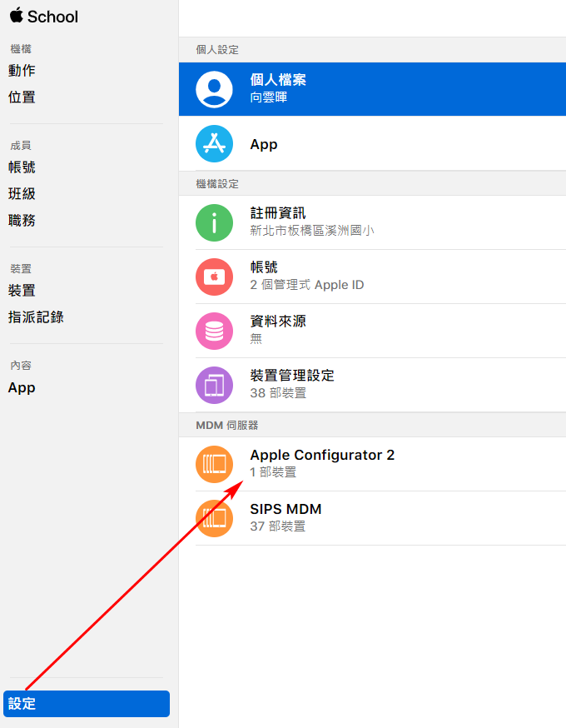Select the Apple Configurator 2 server title
The width and height of the screenshot is (566, 728).
tap(322, 455)
